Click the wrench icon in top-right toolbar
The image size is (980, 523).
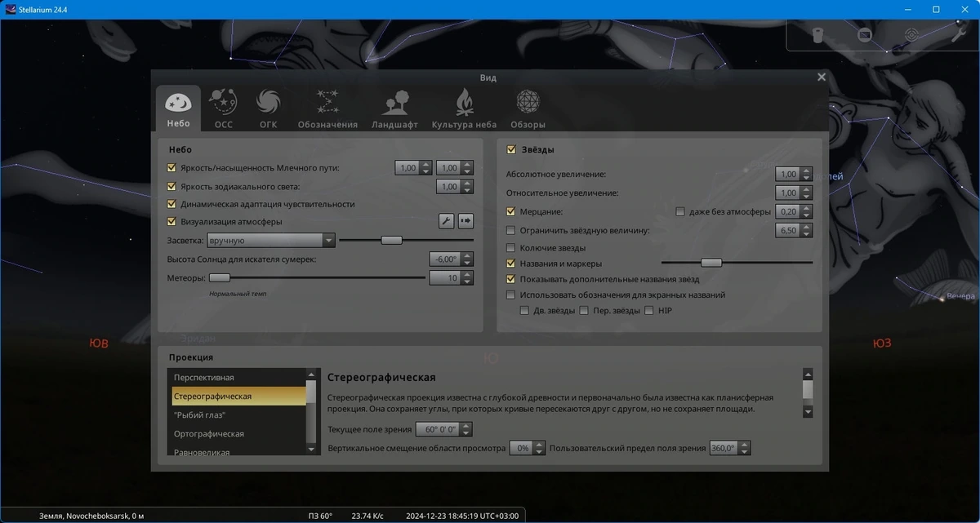pyautogui.click(x=959, y=34)
